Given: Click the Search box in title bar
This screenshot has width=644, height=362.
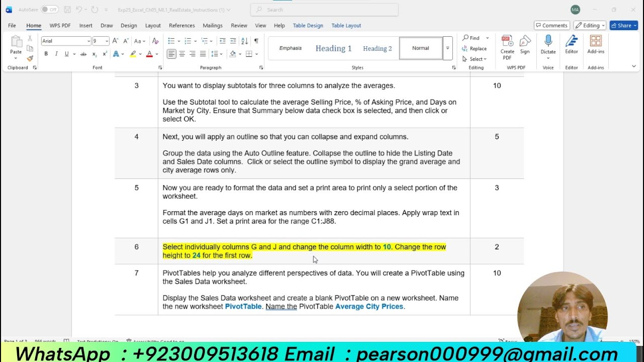Looking at the screenshot, I should pos(325,10).
